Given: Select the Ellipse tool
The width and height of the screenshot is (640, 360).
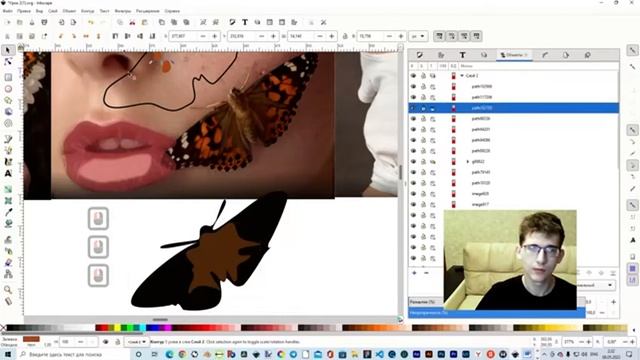Looking at the screenshot, I should pyautogui.click(x=8, y=89).
